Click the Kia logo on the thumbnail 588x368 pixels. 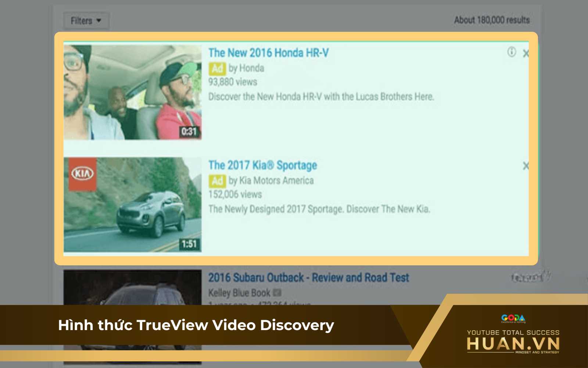(x=83, y=174)
